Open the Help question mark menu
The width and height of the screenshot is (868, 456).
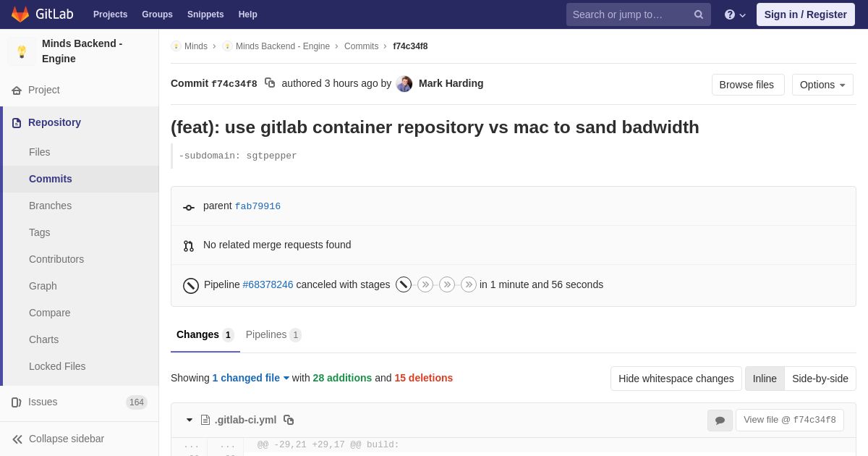(x=734, y=14)
